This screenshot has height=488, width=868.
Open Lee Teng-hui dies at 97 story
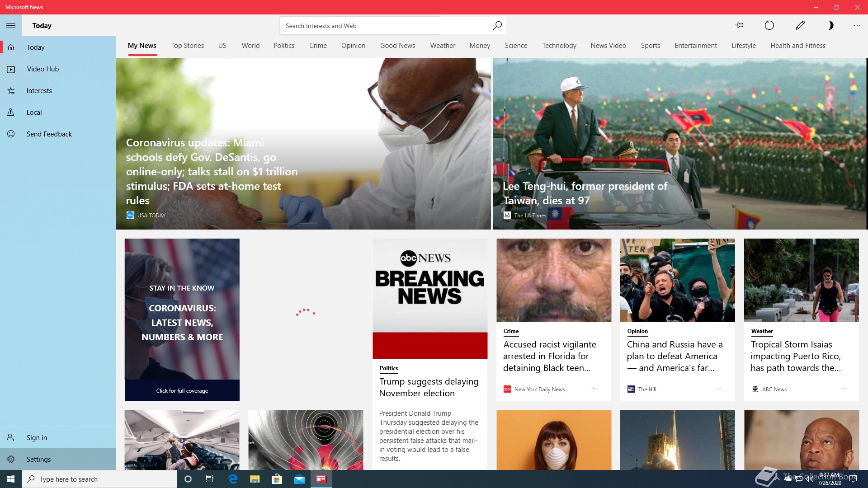(x=585, y=193)
